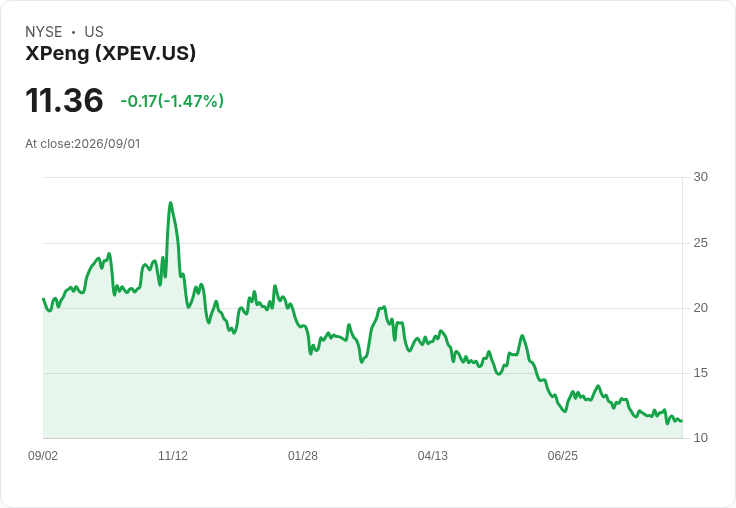Click the XPeng (XPEV.US) stock title
Image resolution: width=736 pixels, height=508 pixels.
110,53
